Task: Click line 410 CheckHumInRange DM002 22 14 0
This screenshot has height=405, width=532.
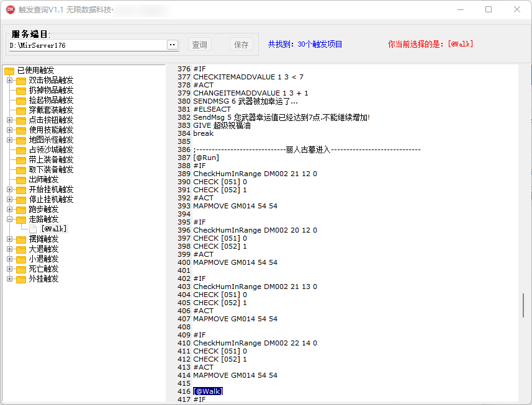Action: point(255,343)
